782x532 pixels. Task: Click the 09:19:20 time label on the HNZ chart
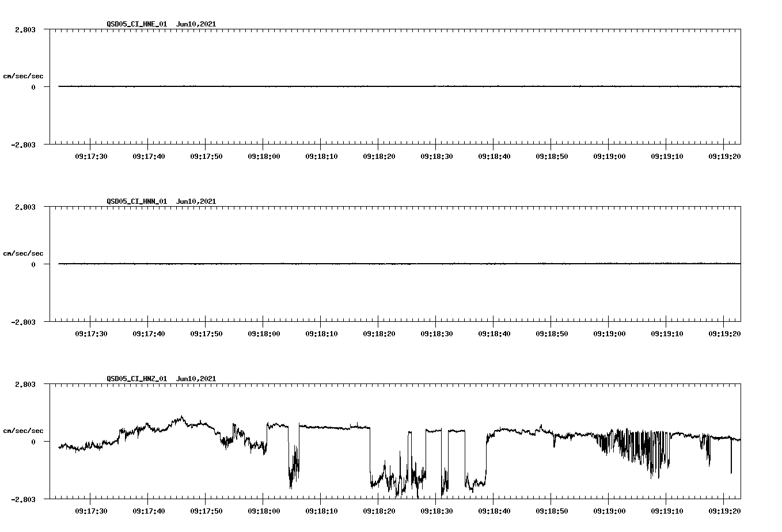[724, 511]
